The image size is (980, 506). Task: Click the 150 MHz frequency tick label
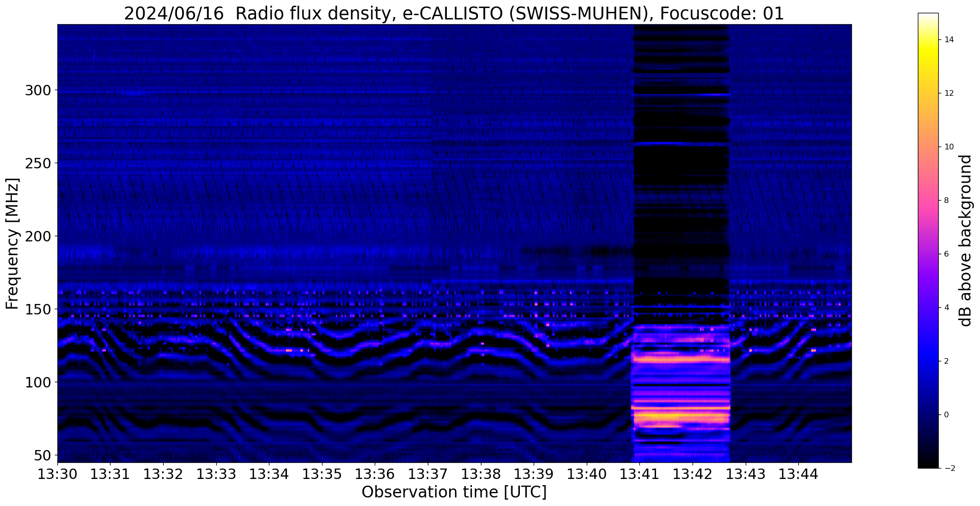click(38, 309)
